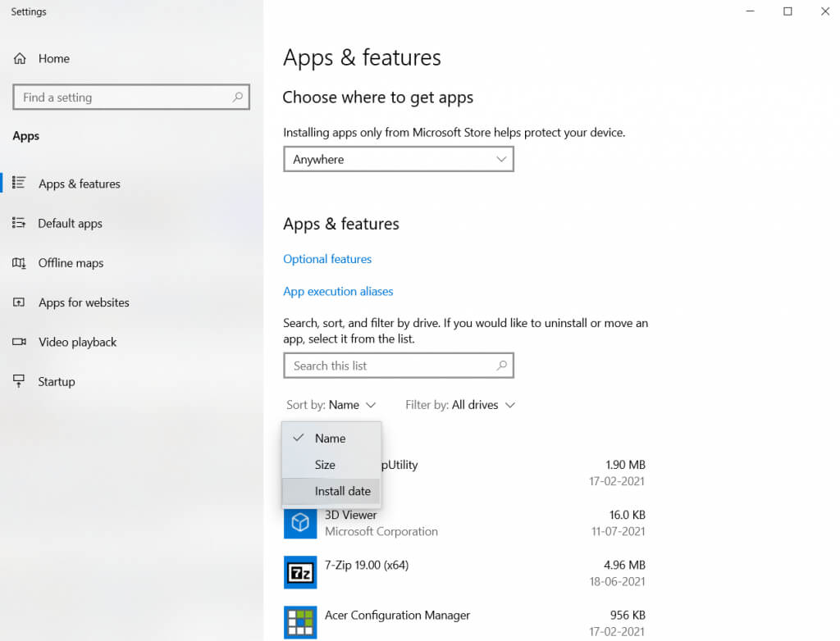Choose Install date sort option
This screenshot has width=840, height=641.
(x=342, y=491)
